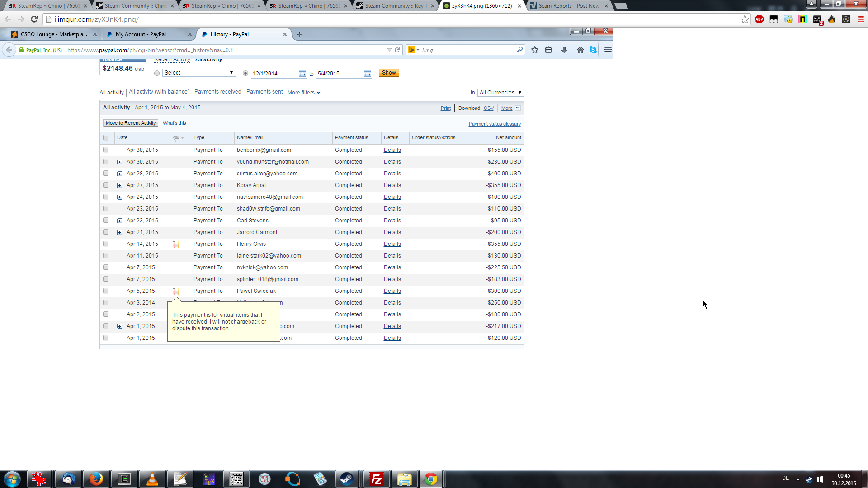Open VLC media player taskbar icon
868x488 pixels.
pyautogui.click(x=152, y=479)
